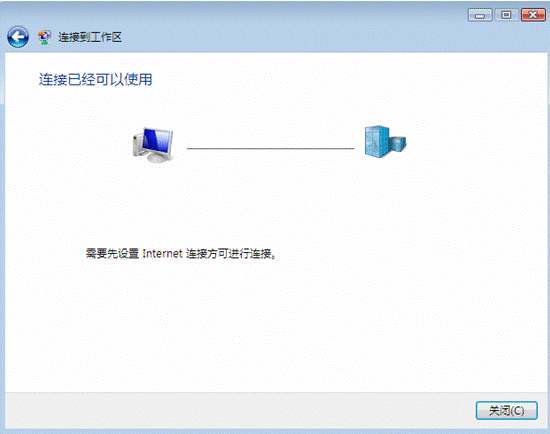Click the shorter building block beside the tower
This screenshot has height=434, width=550.
pos(398,143)
